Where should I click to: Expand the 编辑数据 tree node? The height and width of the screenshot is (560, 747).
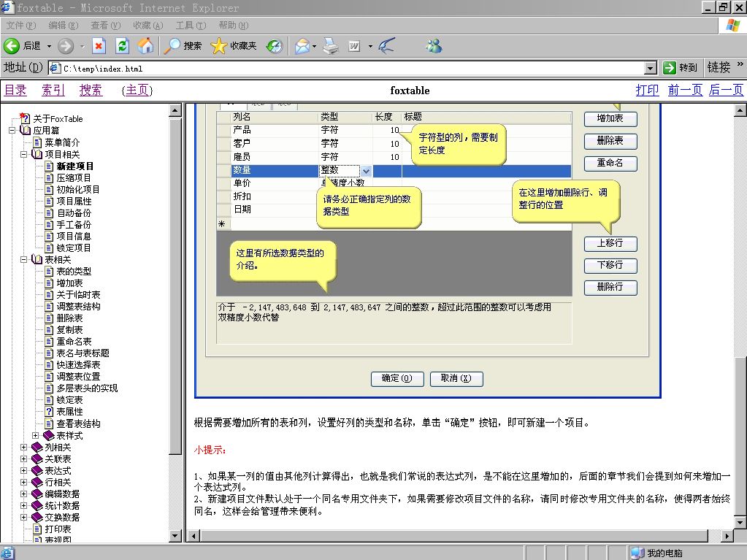coord(24,494)
